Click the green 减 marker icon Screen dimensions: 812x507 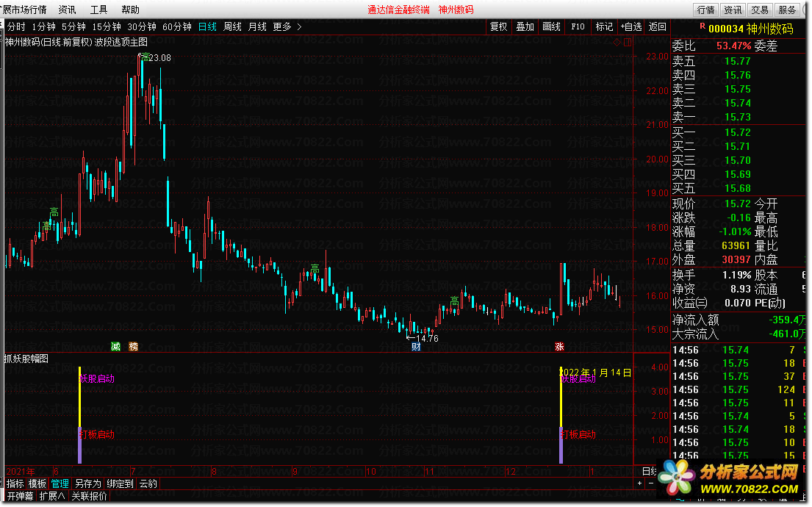(x=116, y=347)
